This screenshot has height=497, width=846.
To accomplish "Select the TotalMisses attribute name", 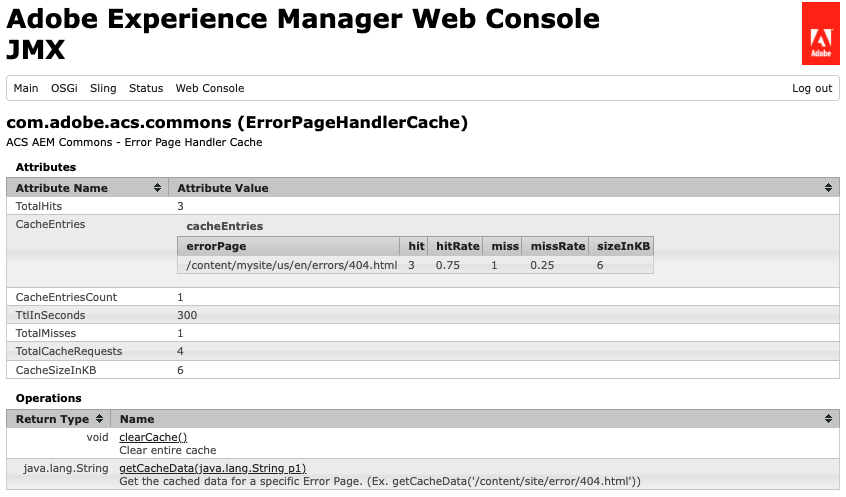I will [46, 333].
